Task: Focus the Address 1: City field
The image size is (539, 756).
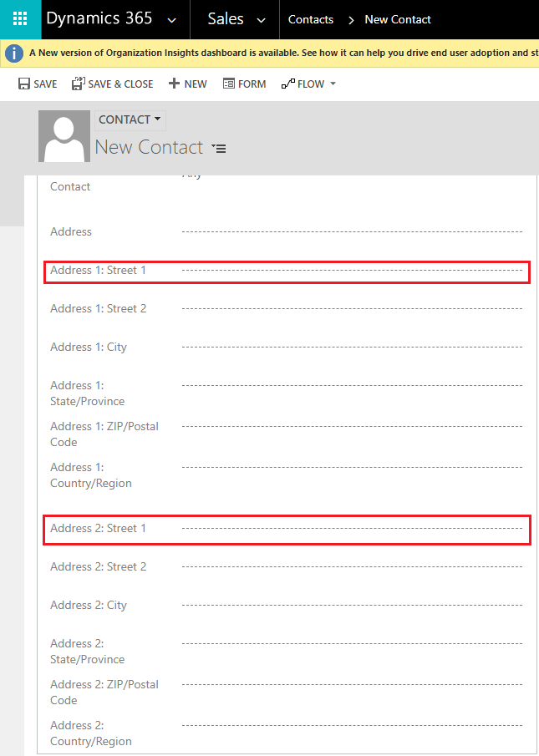Action: pos(352,347)
